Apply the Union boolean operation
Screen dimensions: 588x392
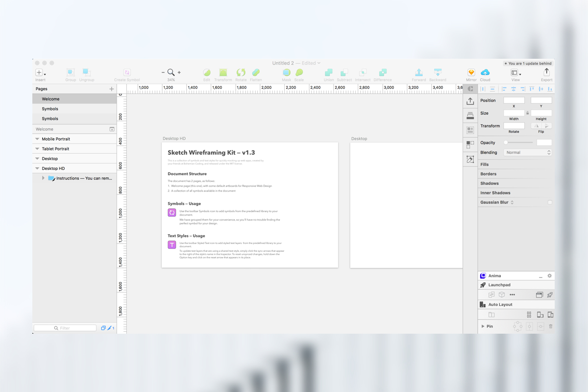click(329, 73)
